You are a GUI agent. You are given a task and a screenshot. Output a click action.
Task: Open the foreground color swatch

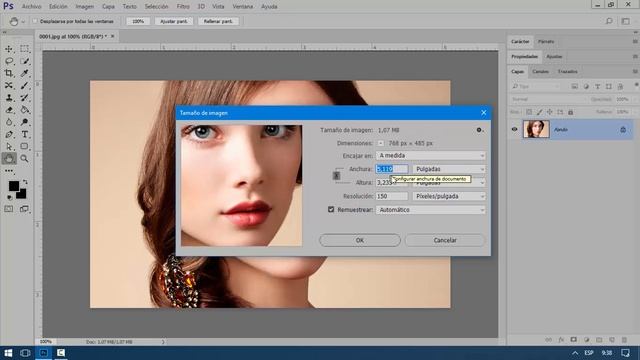click(x=13, y=186)
